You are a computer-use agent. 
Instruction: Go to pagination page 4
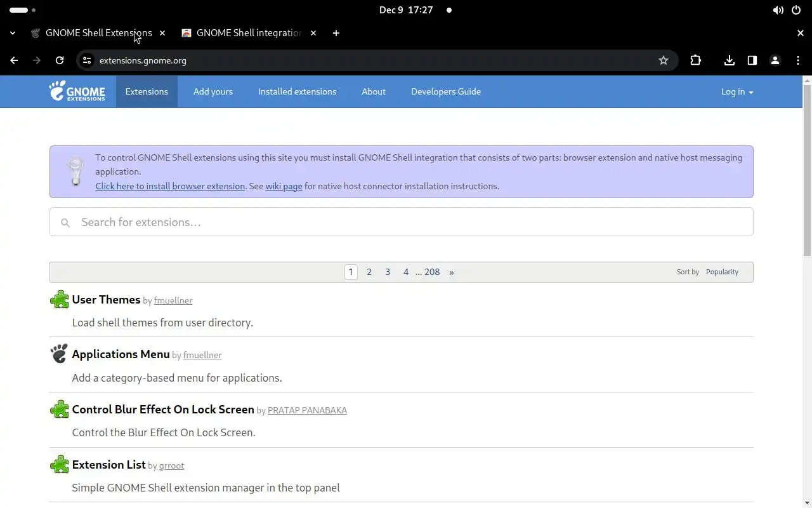point(406,272)
